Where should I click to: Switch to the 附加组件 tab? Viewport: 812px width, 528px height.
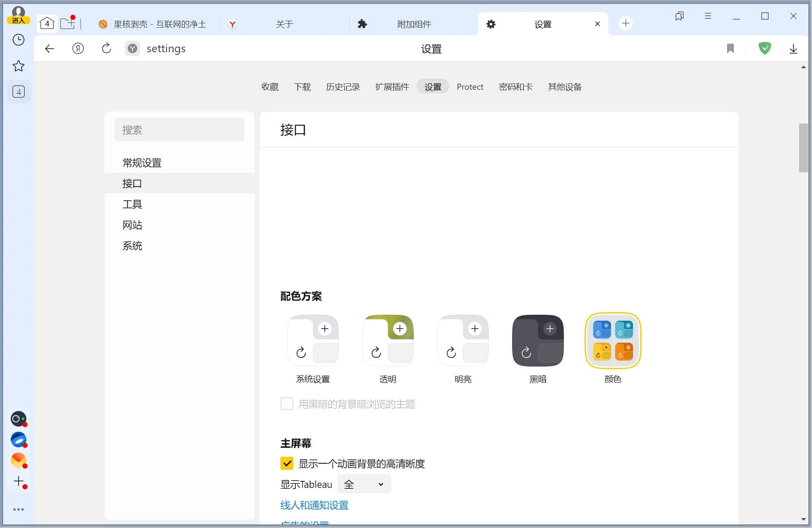[413, 24]
